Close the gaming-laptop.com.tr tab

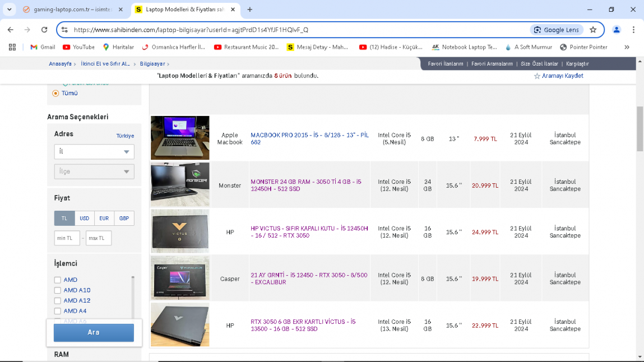pos(121,10)
